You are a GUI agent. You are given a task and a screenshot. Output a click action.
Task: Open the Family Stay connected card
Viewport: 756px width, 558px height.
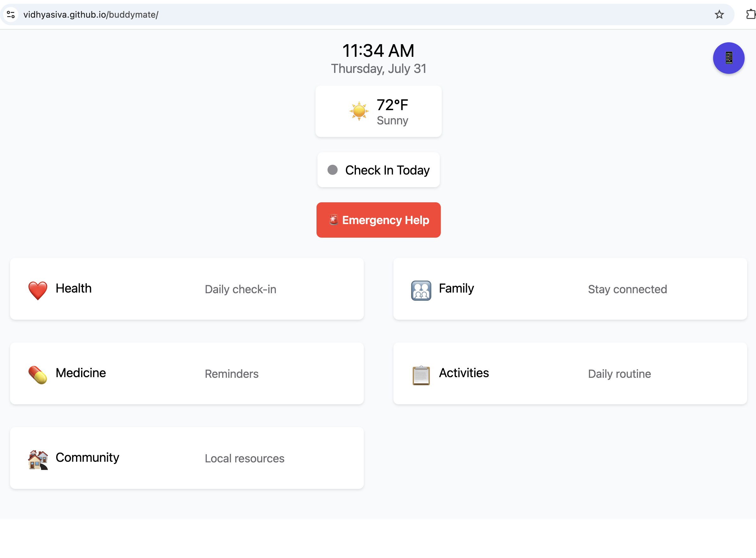[x=570, y=289]
